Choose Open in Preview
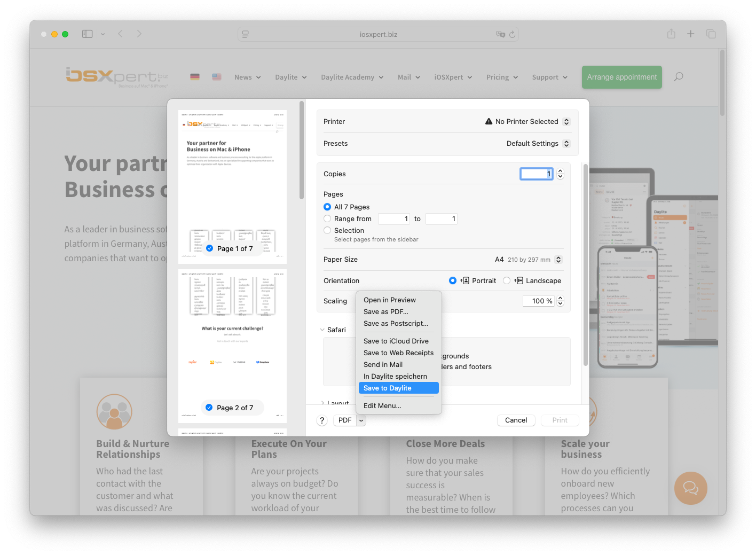The width and height of the screenshot is (756, 555). coord(399,300)
